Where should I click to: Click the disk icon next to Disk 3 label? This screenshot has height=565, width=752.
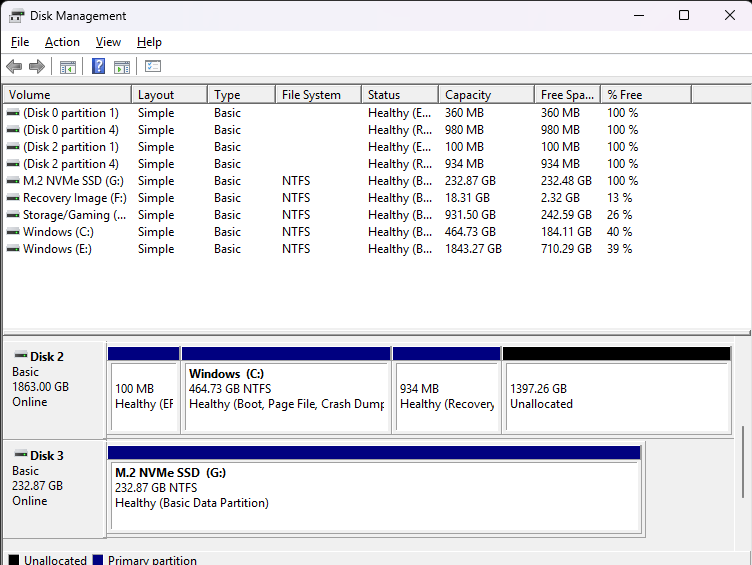pos(21,454)
